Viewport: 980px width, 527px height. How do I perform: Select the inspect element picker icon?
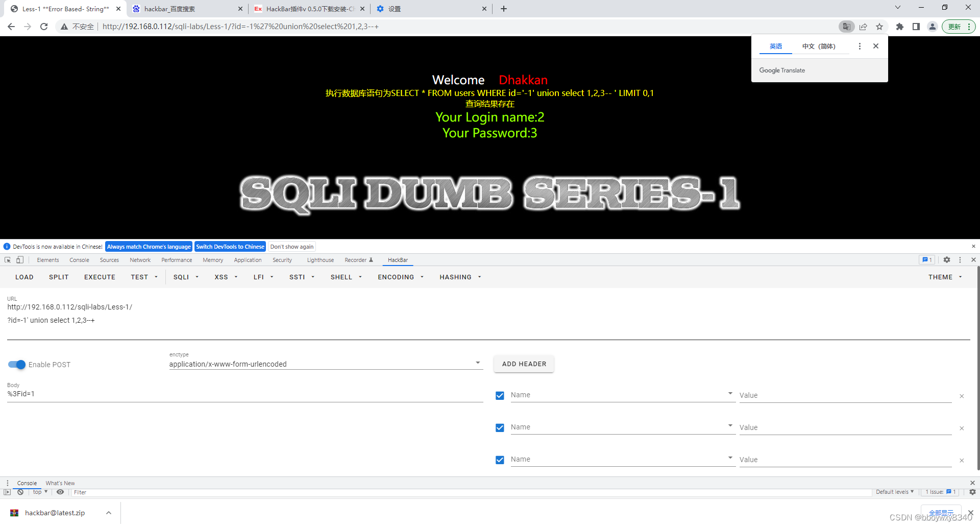click(7, 260)
